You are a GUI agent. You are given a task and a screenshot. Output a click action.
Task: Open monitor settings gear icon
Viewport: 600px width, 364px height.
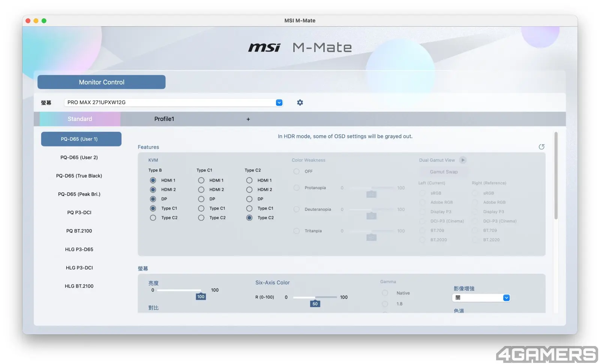(300, 103)
